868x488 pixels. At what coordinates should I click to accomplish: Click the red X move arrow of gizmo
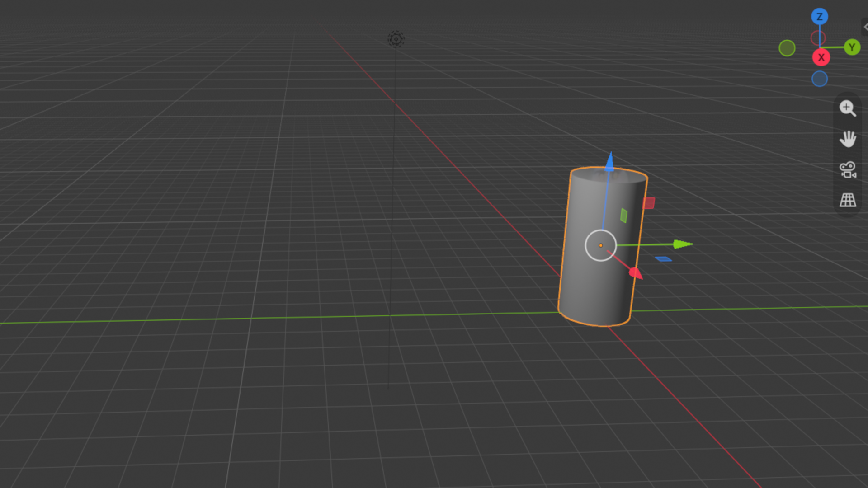tap(635, 273)
